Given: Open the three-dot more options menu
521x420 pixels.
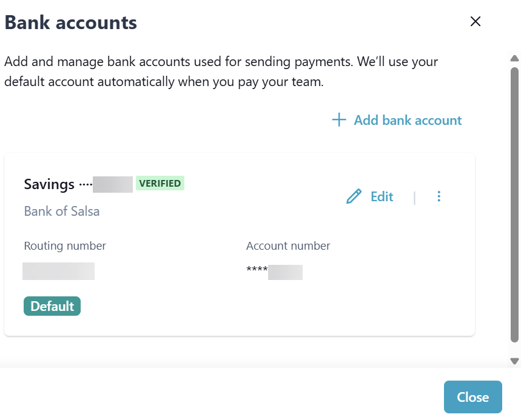Looking at the screenshot, I should pos(439,196).
